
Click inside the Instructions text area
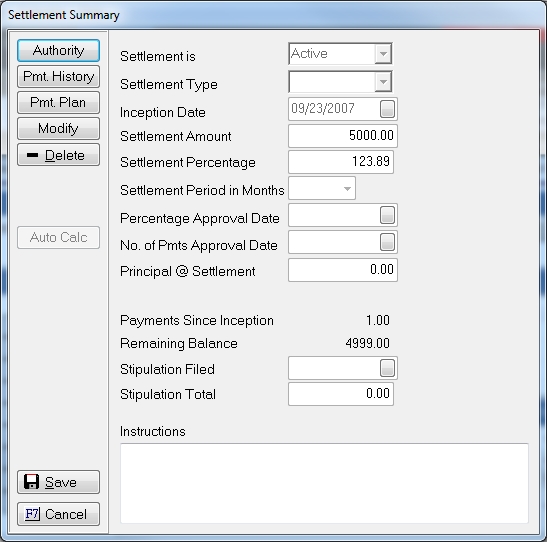[324, 483]
